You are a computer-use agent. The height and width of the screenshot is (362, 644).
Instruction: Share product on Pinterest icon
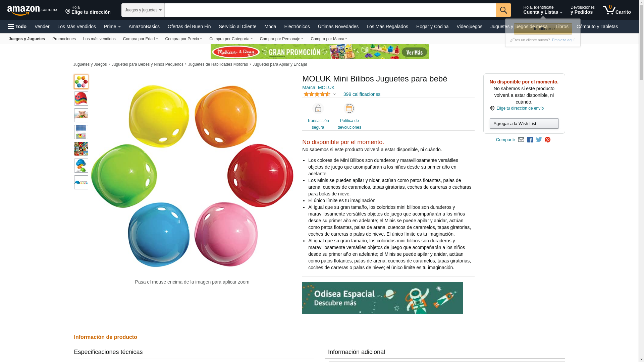click(548, 140)
